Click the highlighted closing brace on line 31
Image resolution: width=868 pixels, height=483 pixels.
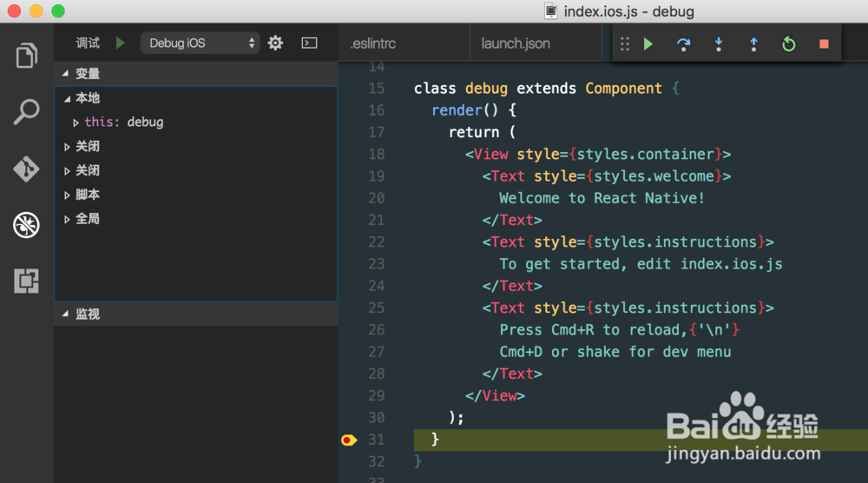435,440
